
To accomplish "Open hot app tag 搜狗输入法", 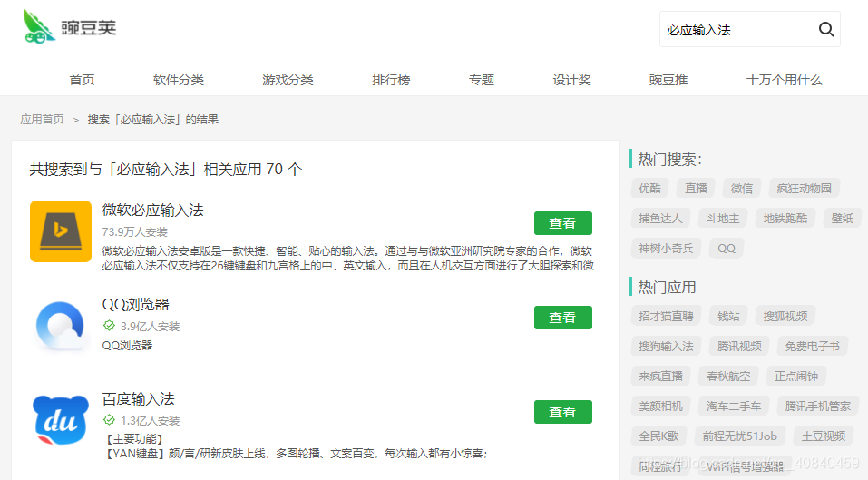I will [666, 346].
